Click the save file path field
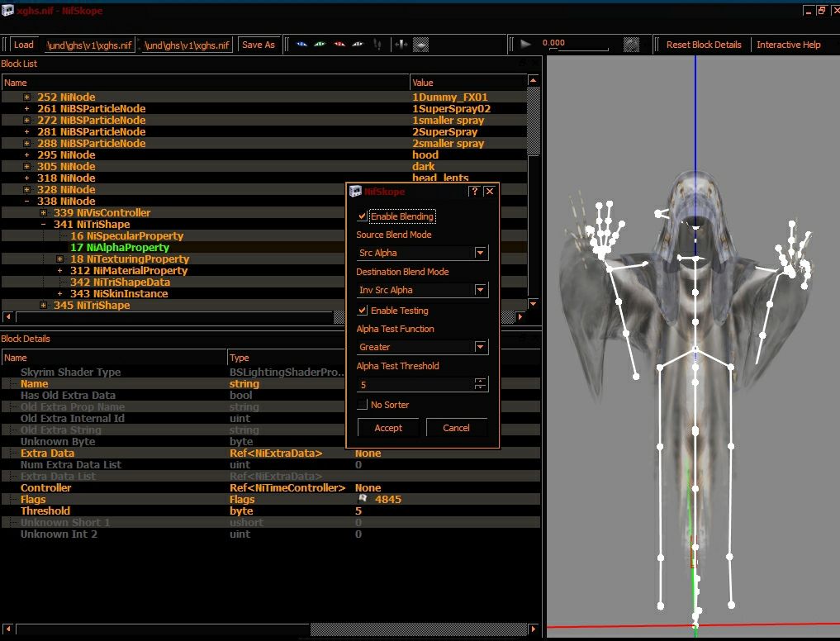 click(187, 45)
